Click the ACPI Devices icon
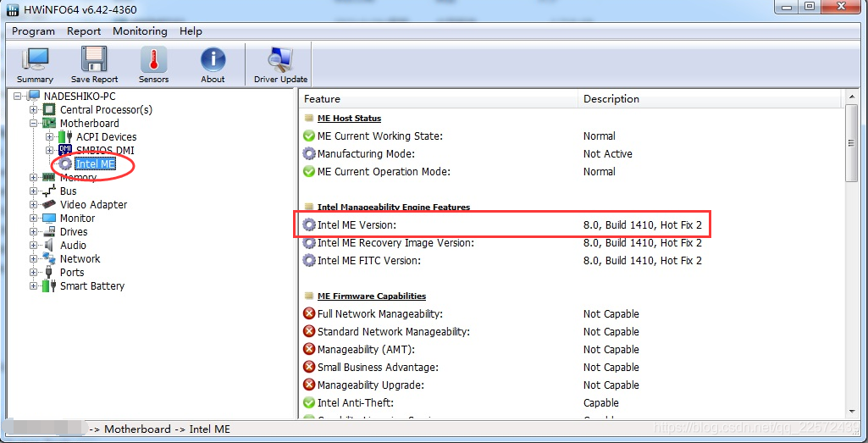This screenshot has height=443, width=868. (x=65, y=136)
